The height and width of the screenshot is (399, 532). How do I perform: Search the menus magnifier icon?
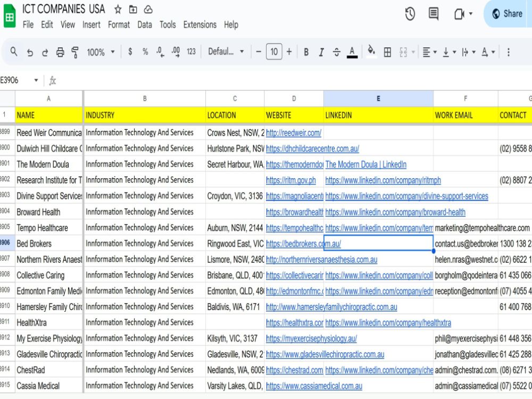point(14,52)
